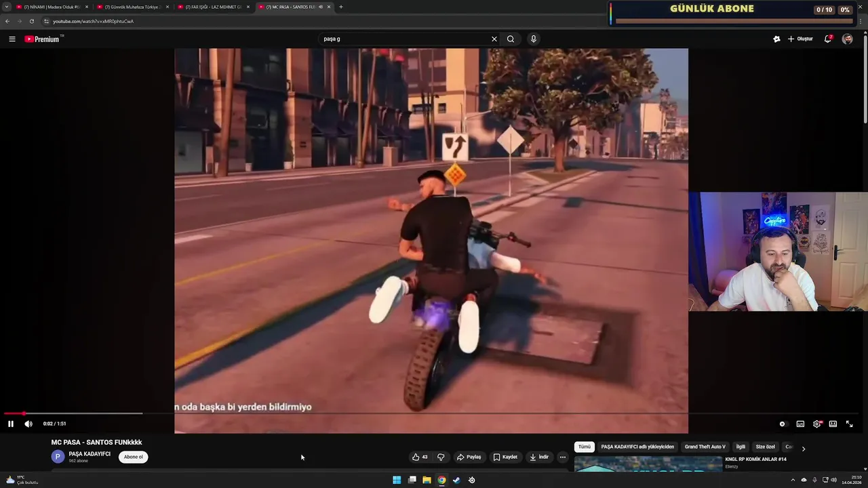Click the MC PASA - SANTOS FUNkkkk title
Viewport: 868px width, 488px height.
(96, 442)
